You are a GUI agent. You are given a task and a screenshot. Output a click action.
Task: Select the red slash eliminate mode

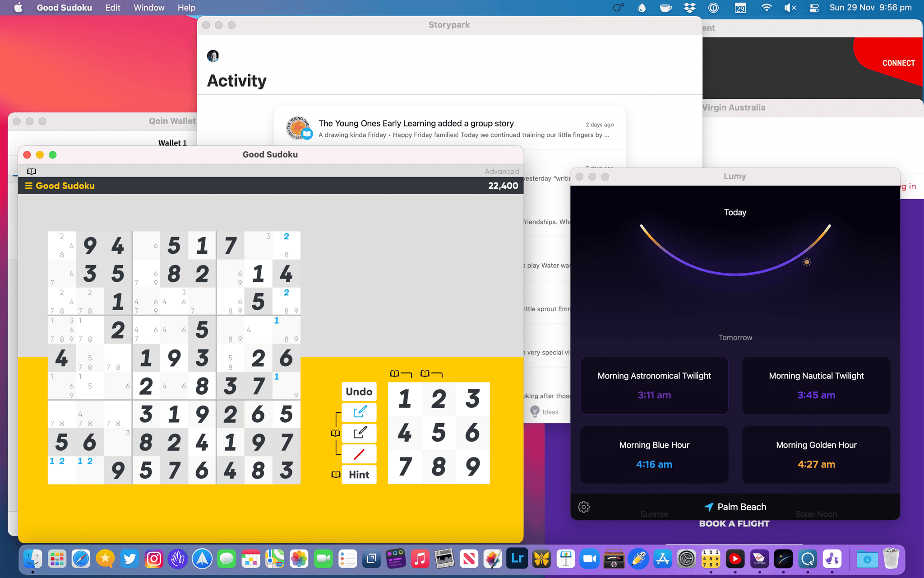point(359,454)
